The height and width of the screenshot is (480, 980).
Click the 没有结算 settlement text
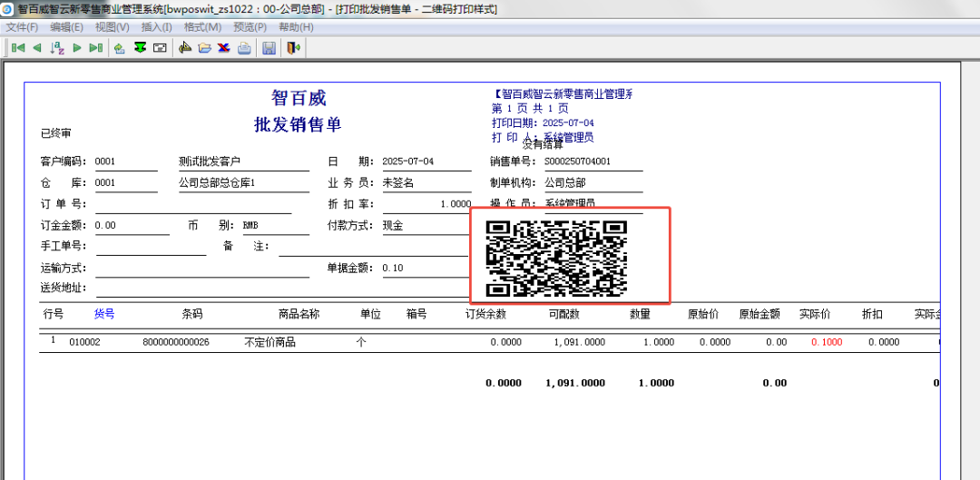point(543,145)
